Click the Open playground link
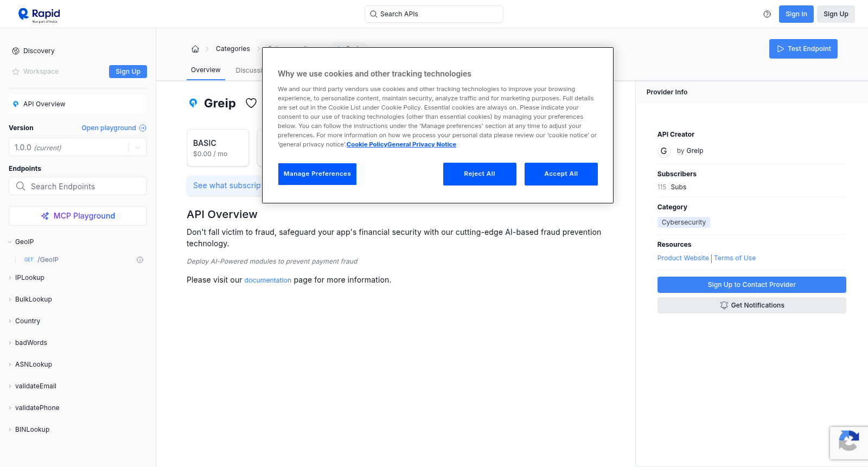868x467 pixels. (114, 128)
